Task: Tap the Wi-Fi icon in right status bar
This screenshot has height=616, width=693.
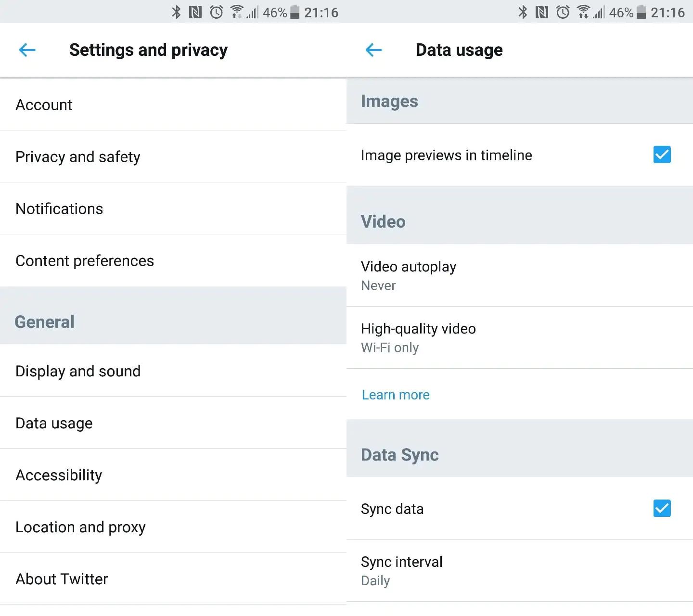Action: pyautogui.click(x=583, y=12)
